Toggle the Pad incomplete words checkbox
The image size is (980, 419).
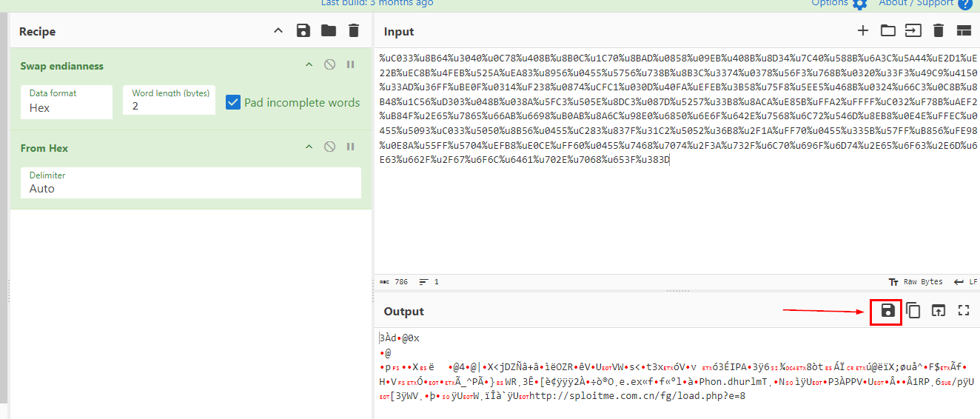click(233, 102)
